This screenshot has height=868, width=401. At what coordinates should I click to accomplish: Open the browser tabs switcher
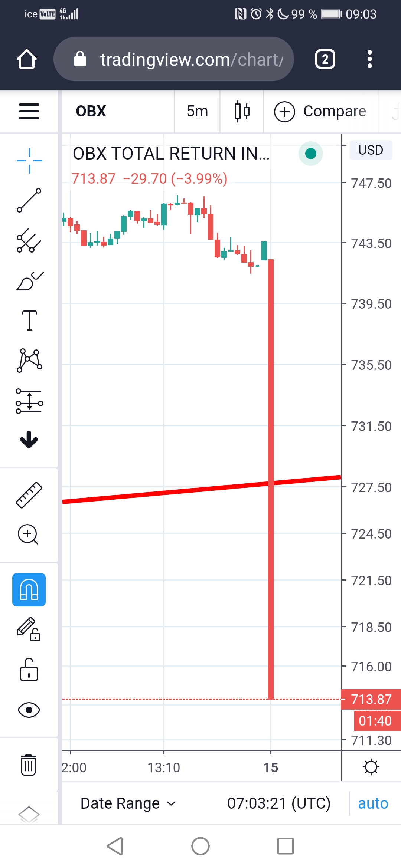pyautogui.click(x=325, y=59)
